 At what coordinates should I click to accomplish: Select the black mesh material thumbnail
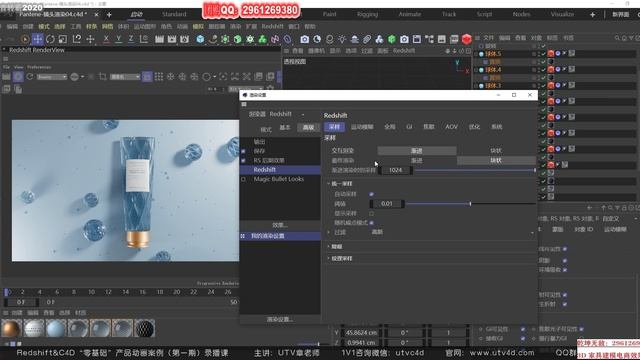pyautogui.click(x=144, y=329)
